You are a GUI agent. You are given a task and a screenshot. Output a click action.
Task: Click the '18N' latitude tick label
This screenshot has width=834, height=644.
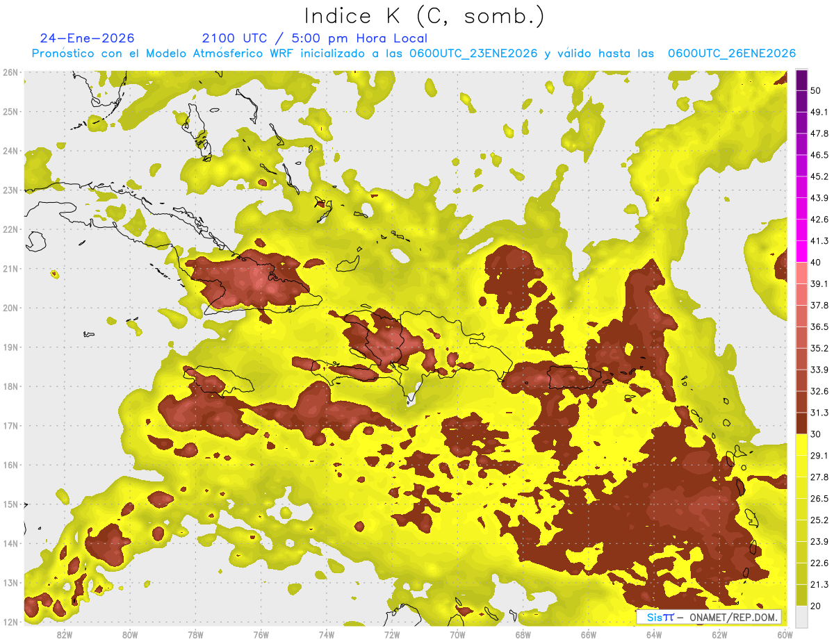10,386
